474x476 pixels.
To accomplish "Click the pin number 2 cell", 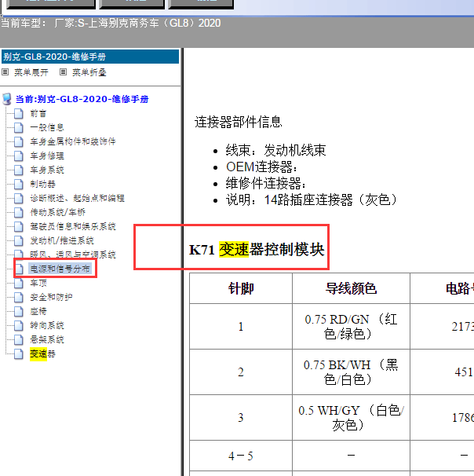I will tap(241, 372).
